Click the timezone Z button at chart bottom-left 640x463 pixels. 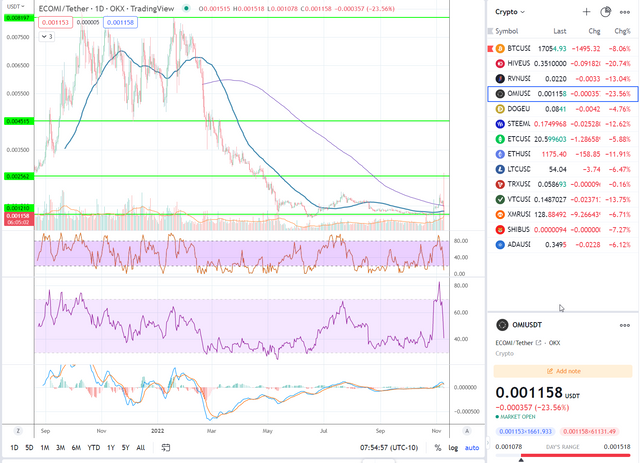[x=18, y=431]
